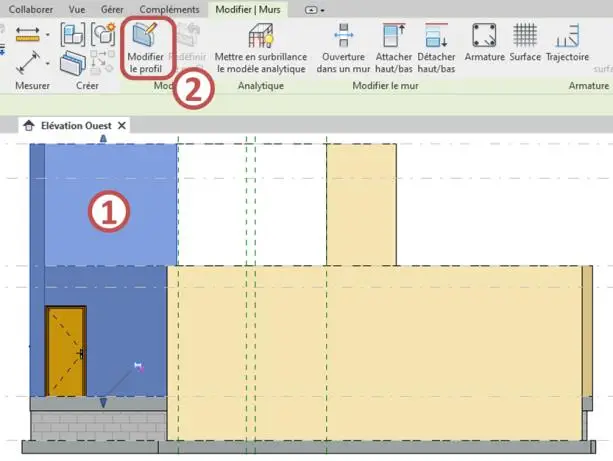Click Mettre en surbrillance le modèle analytique
The width and height of the screenshot is (613, 461).
tap(261, 48)
